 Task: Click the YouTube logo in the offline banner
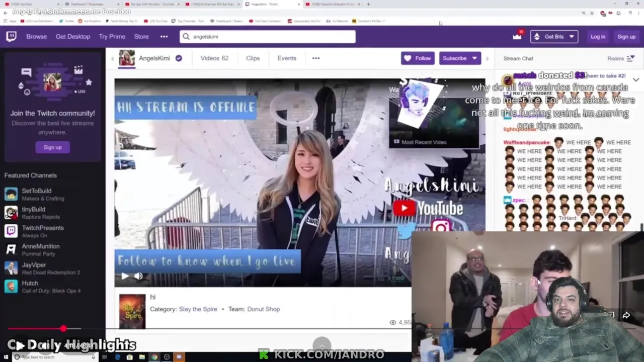tap(428, 208)
